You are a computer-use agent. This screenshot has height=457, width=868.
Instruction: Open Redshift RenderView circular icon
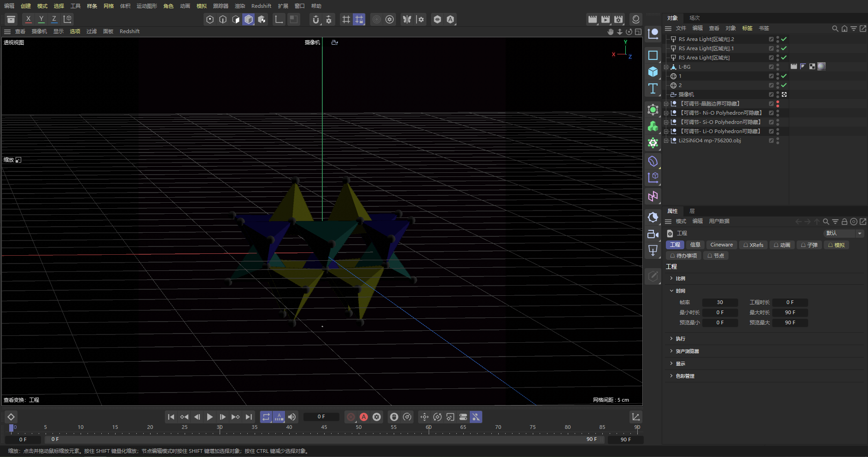(636, 19)
